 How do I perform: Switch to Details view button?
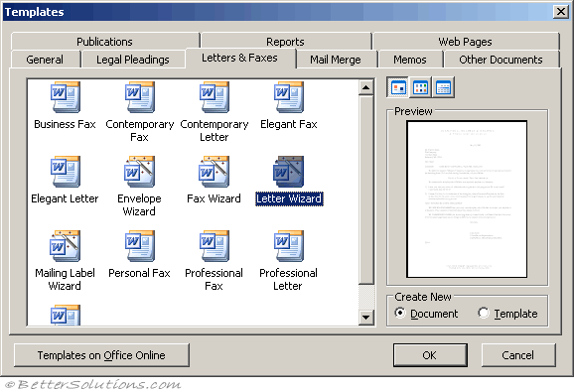click(x=443, y=87)
